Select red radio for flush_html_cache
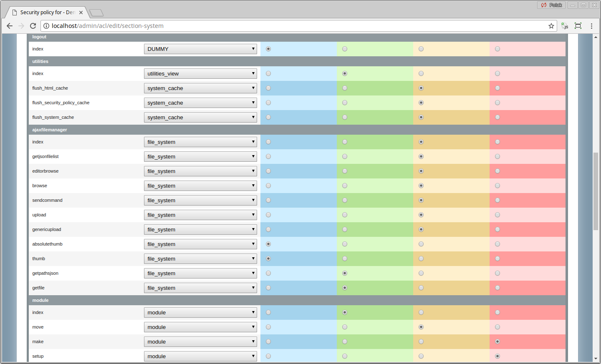Image resolution: width=601 pixels, height=364 pixels. coord(497,88)
